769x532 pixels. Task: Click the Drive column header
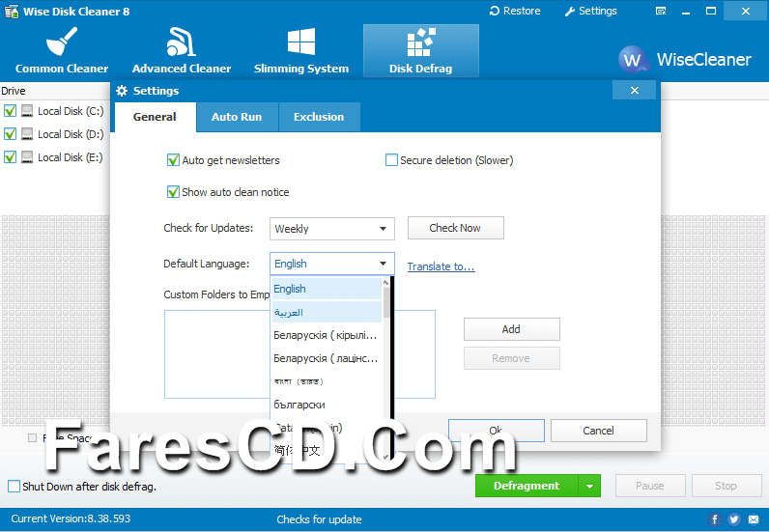point(14,91)
